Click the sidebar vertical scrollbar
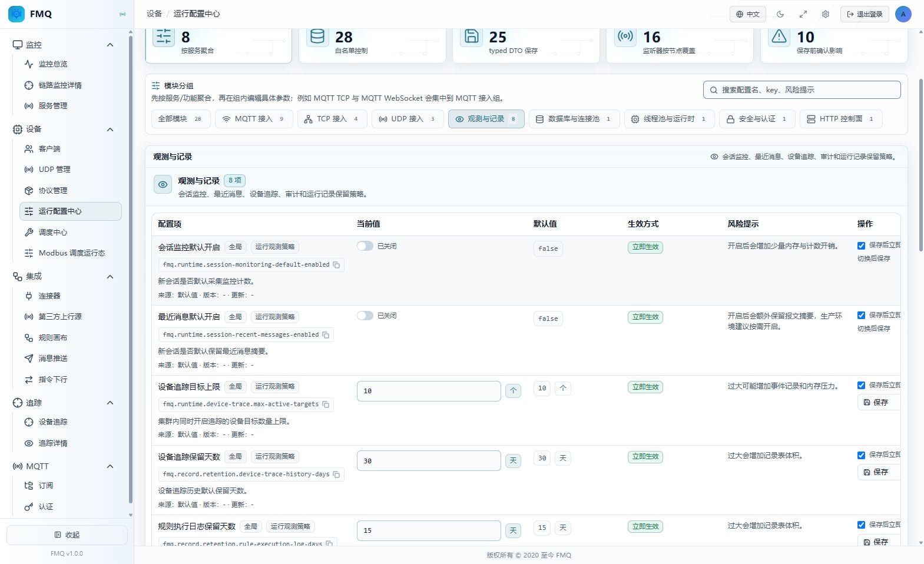924x564 pixels. (x=130, y=271)
